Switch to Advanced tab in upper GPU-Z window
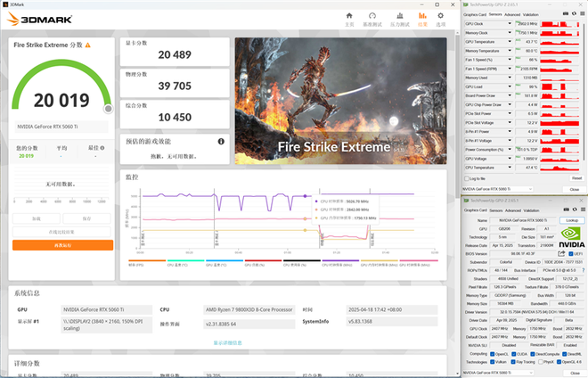588x378 pixels. coord(512,14)
